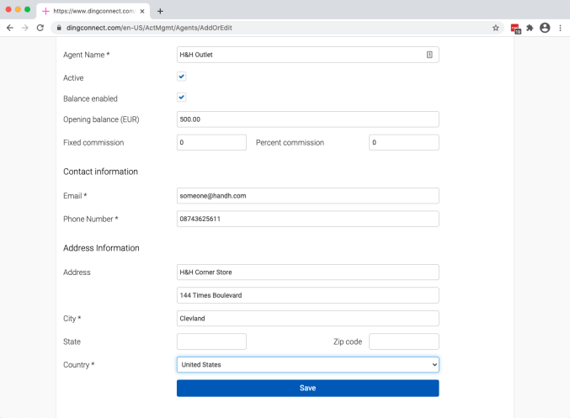Click the reload page icon

pyautogui.click(x=40, y=28)
